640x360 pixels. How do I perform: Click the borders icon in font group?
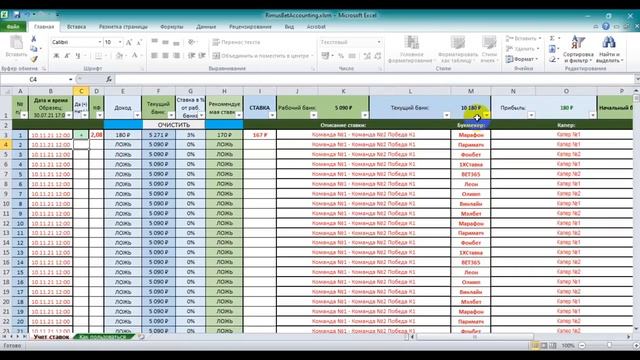coord(98,56)
